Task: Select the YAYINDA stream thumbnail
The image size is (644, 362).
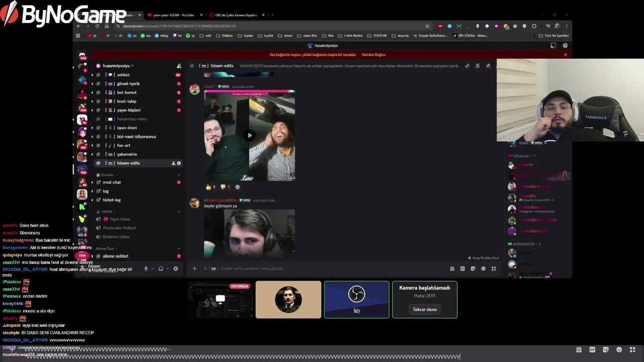Action: (220, 300)
